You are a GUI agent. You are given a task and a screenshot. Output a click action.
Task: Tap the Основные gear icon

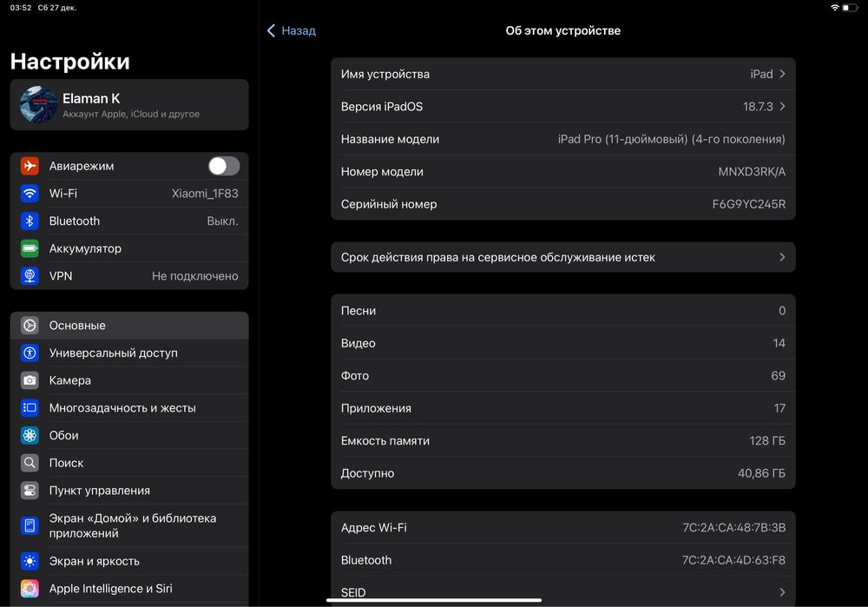tap(30, 325)
